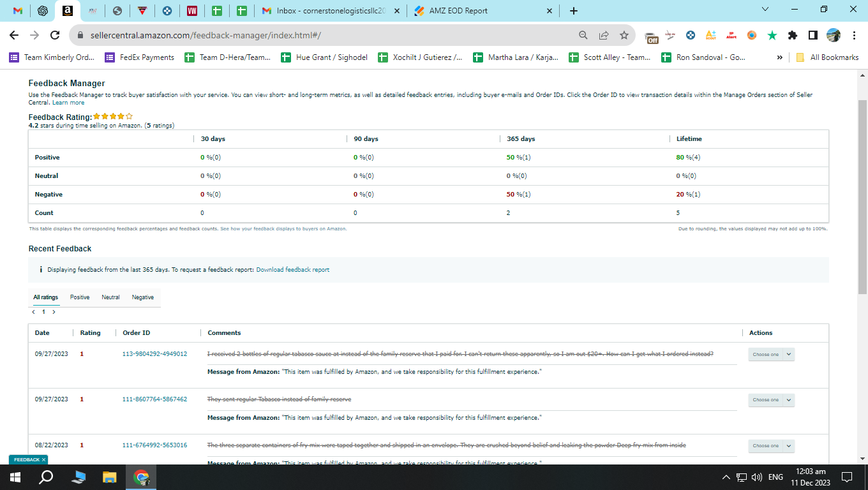
Task: Select the All ratings filter tab
Action: [x=46, y=297]
